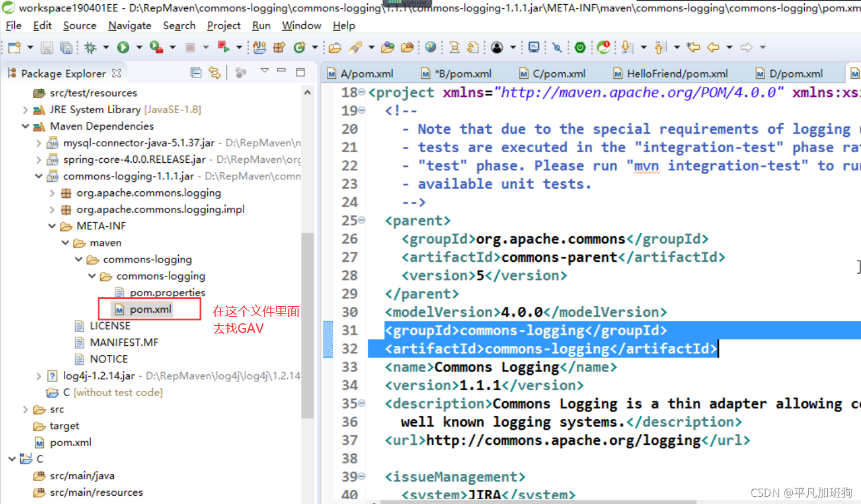Collapse the commons-logging-1.1.1.jar node
The height and width of the screenshot is (504, 861).
[x=38, y=176]
